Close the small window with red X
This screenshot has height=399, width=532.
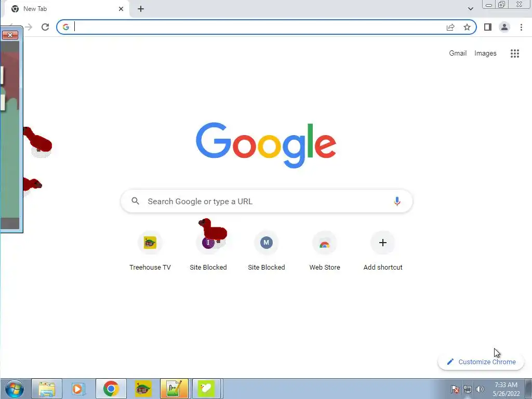(10, 35)
